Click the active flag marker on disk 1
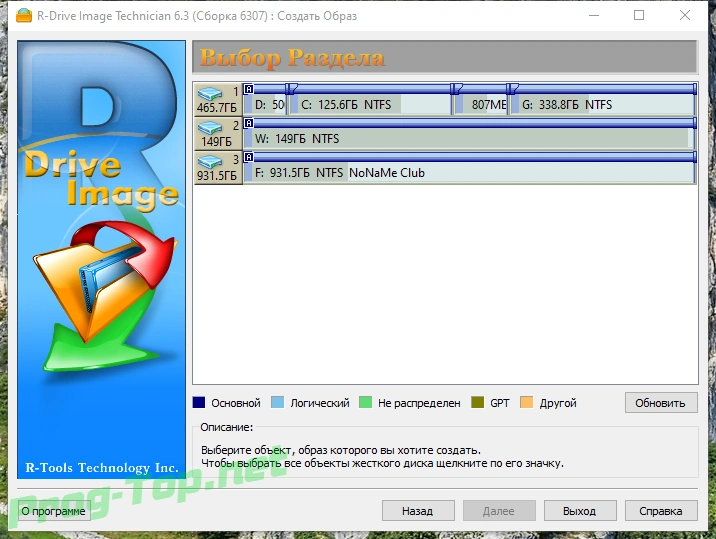 click(248, 89)
